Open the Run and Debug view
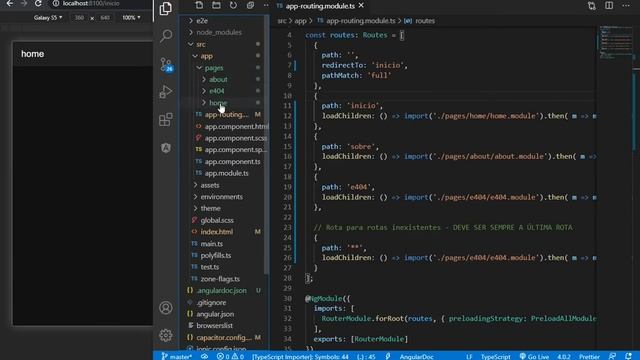The image size is (640, 360). (166, 92)
